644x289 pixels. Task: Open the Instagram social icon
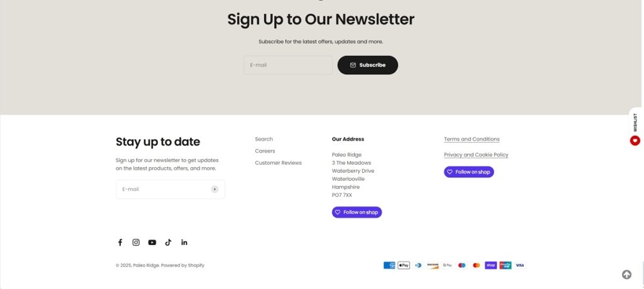tap(136, 243)
